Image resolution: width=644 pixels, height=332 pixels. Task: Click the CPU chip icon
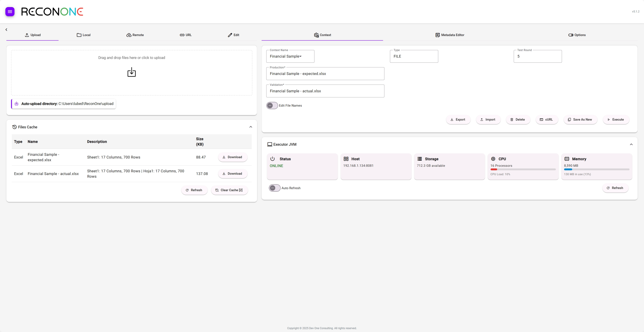pyautogui.click(x=493, y=159)
